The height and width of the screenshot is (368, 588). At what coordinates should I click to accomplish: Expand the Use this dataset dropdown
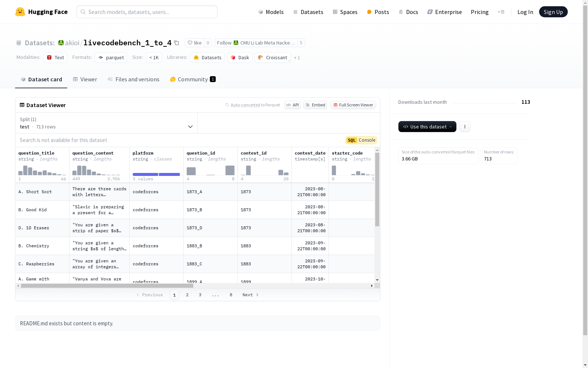427,127
